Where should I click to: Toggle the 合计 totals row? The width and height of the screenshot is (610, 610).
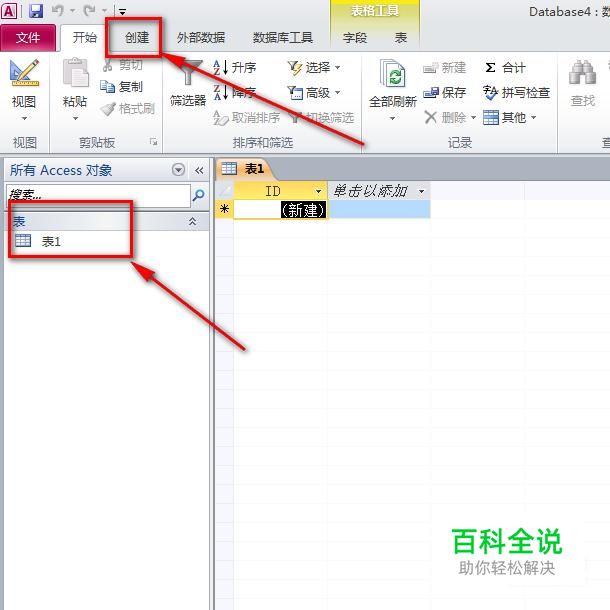(505, 68)
